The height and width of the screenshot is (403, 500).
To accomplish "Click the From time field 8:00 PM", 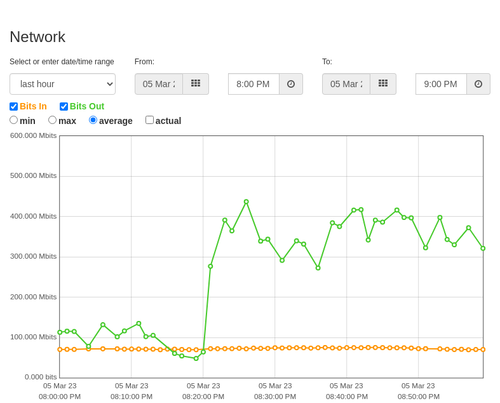I will [254, 84].
